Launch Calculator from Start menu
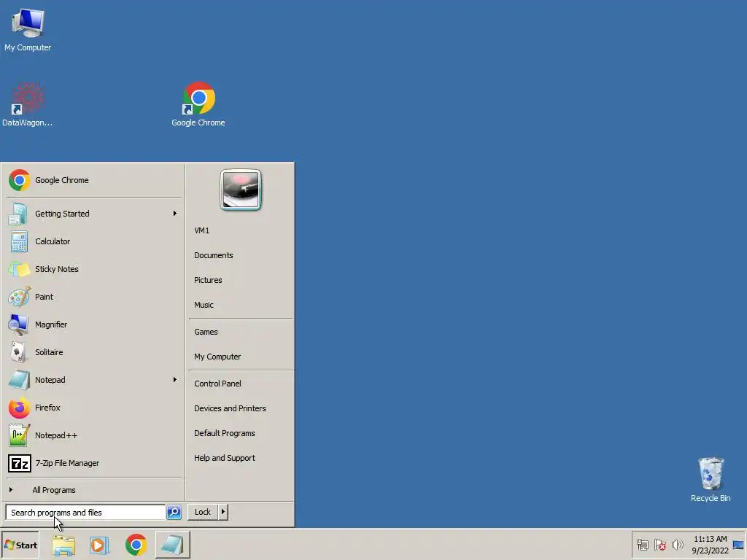The image size is (747, 560). 94,241
